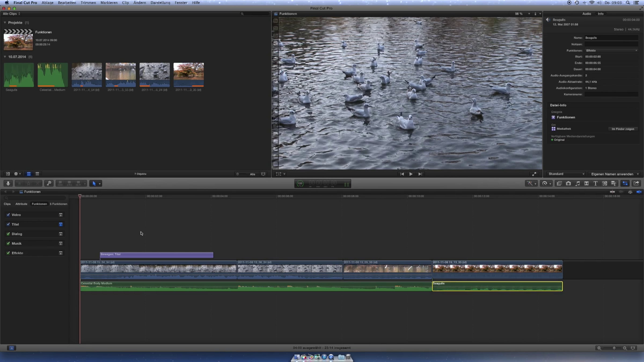The width and height of the screenshot is (644, 362).
Task: Disable the Effekte role checkbox
Action: pyautogui.click(x=8, y=253)
